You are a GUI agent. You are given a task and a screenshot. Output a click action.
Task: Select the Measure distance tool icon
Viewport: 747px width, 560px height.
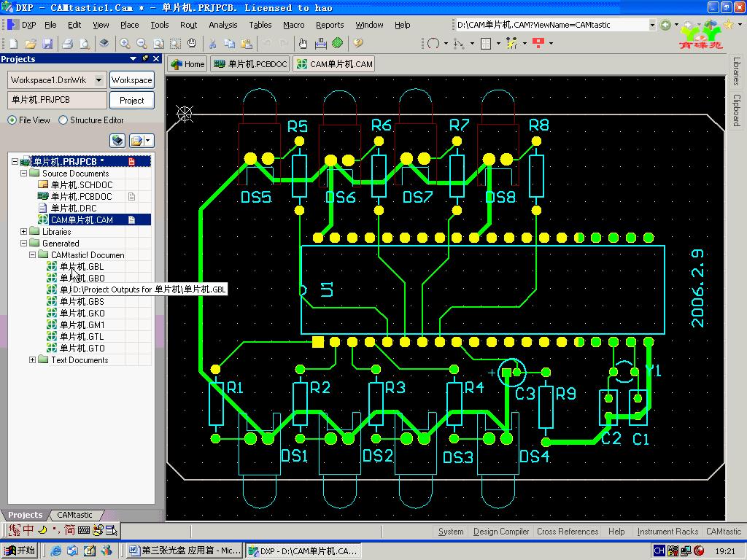click(321, 44)
